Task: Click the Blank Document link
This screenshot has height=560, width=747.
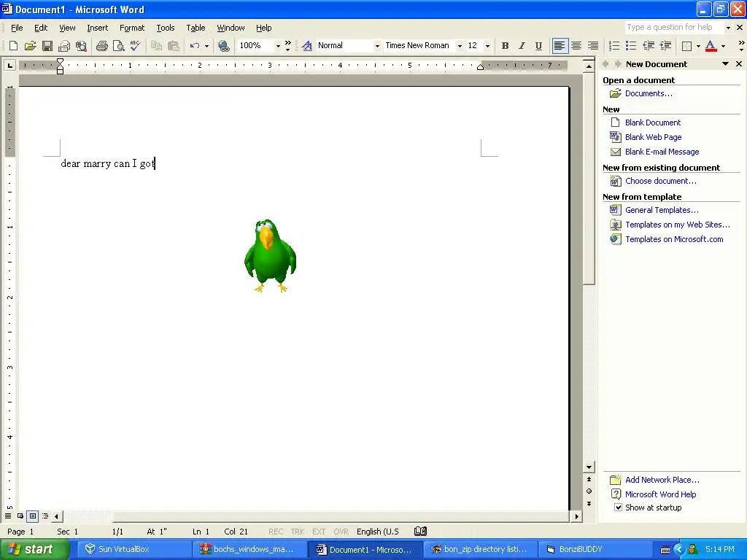Action: 653,122
